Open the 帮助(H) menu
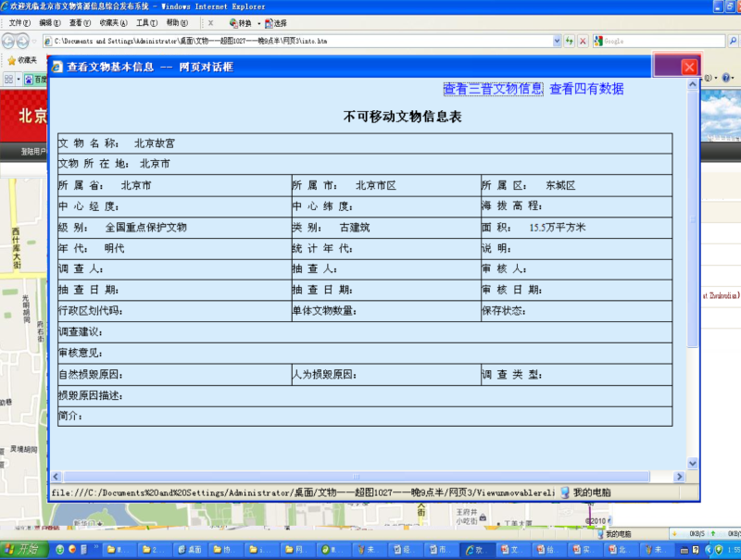 click(177, 22)
